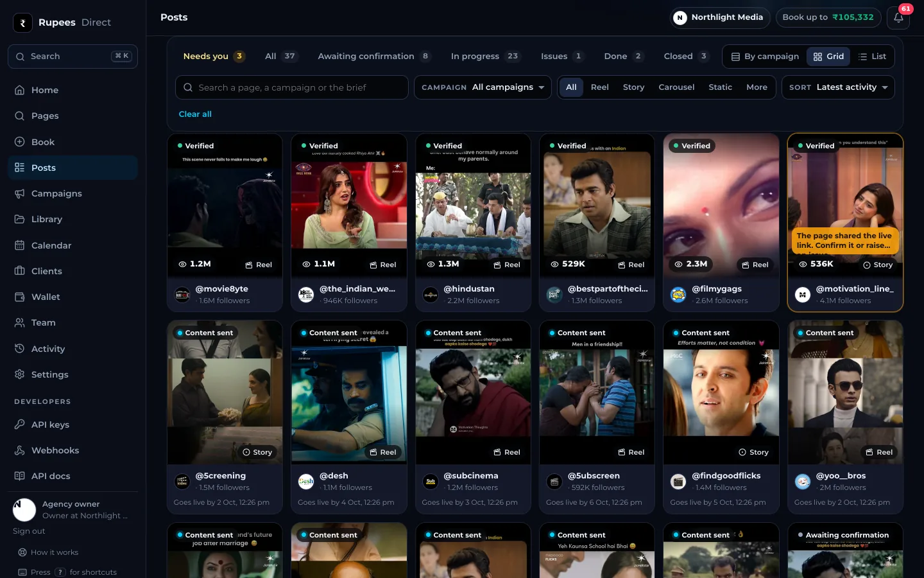Select the In progress tab
This screenshot has width=924, height=578.
[x=485, y=57]
